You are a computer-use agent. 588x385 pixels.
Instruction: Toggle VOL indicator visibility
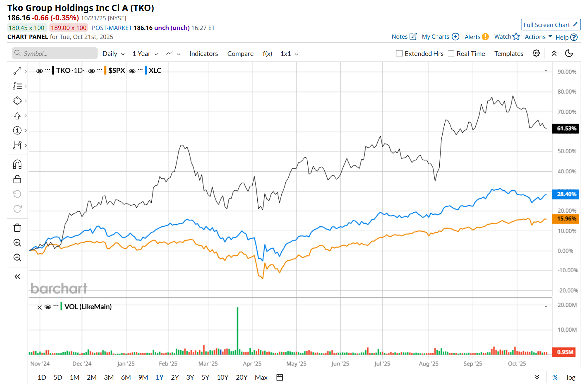[48, 307]
